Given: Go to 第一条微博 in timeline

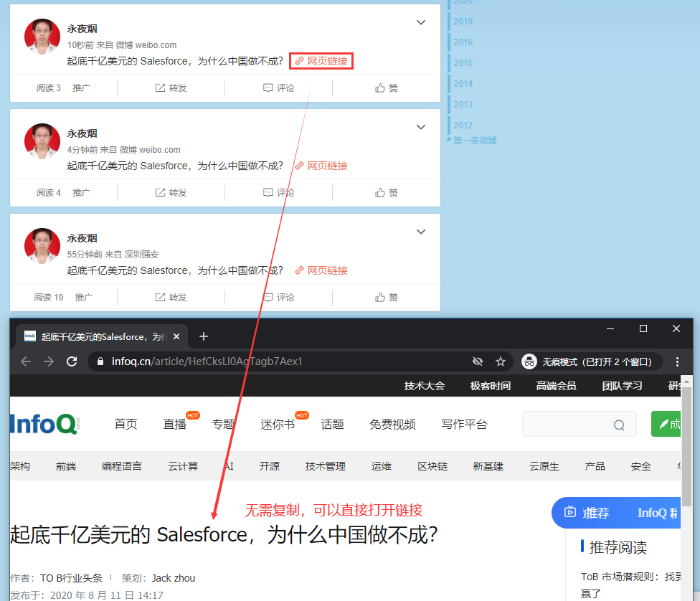Looking at the screenshot, I should [475, 140].
